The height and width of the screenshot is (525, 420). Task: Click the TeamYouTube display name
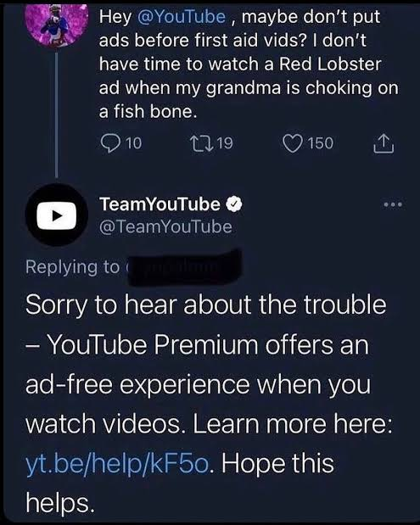click(160, 204)
